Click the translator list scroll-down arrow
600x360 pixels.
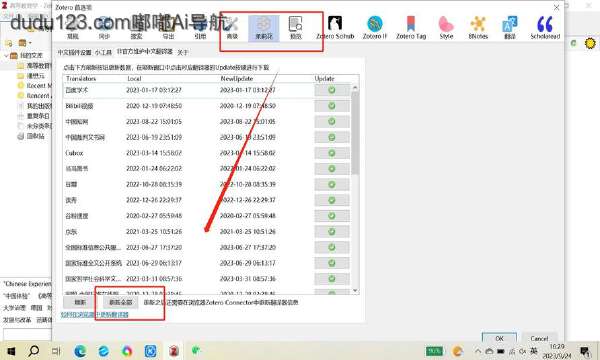[355, 291]
